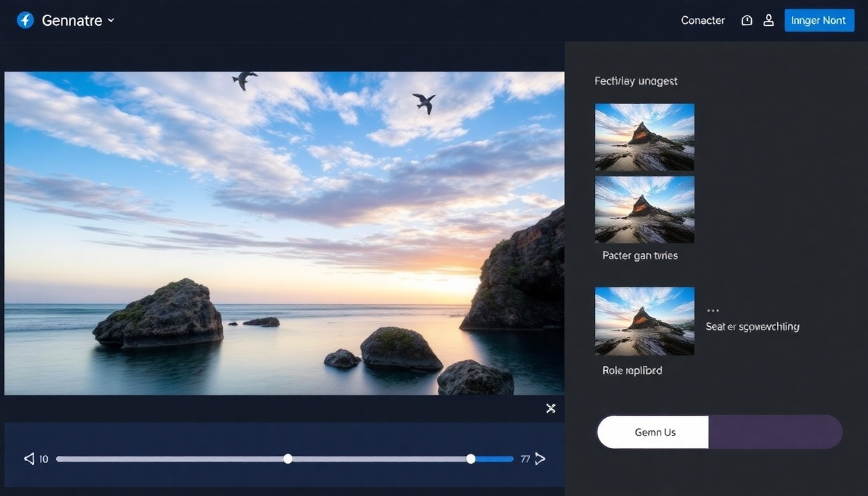
Task: Click the Role replibrd caption
Action: pos(632,371)
